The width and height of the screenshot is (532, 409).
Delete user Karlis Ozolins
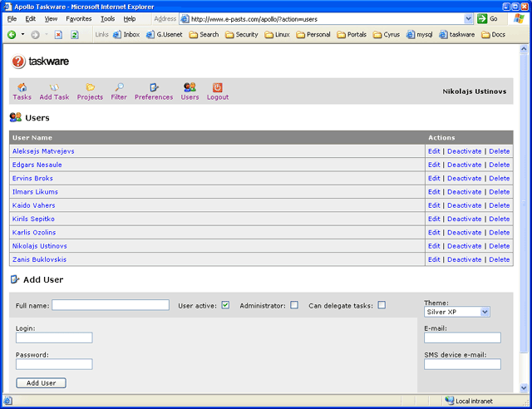499,233
